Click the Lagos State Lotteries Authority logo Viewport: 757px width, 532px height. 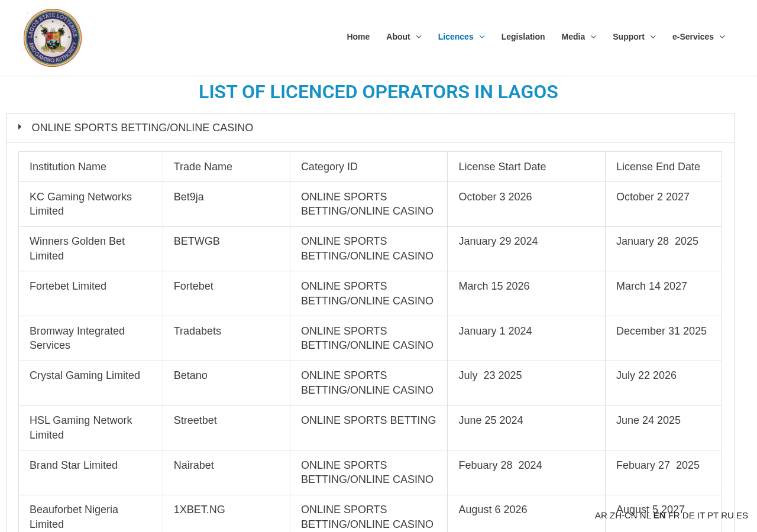[53, 38]
